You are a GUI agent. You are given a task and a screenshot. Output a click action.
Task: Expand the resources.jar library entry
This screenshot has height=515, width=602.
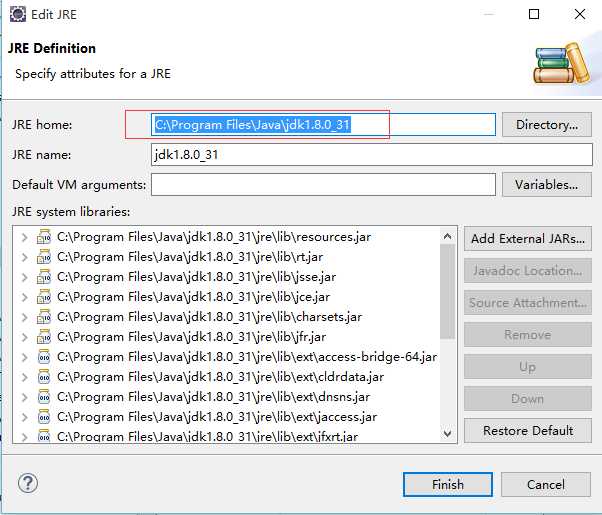[x=25, y=237]
